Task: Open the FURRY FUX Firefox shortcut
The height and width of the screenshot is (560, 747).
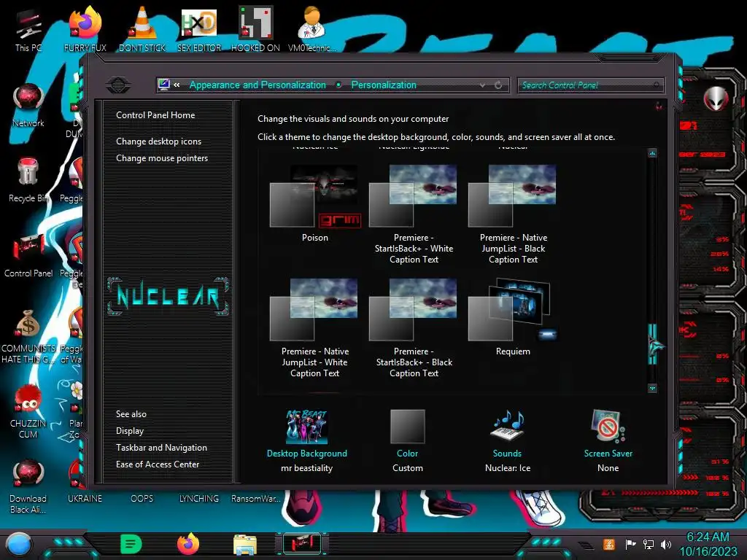Action: (x=85, y=29)
